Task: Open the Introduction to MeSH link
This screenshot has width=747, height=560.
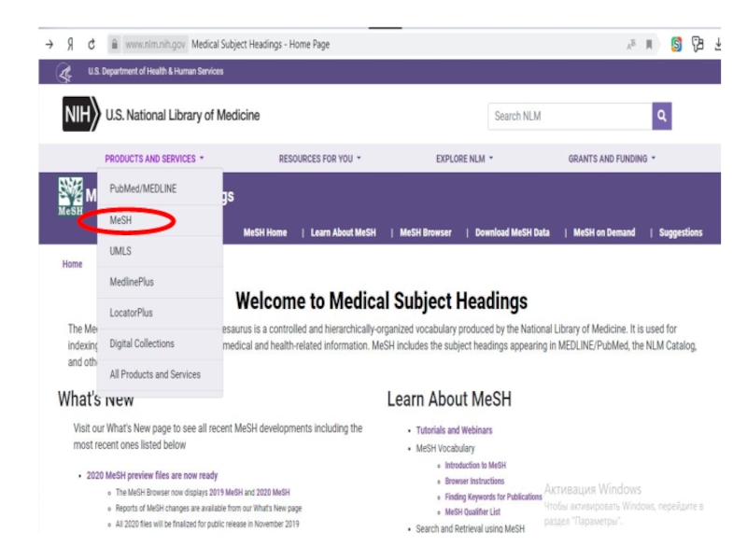Action: point(475,465)
